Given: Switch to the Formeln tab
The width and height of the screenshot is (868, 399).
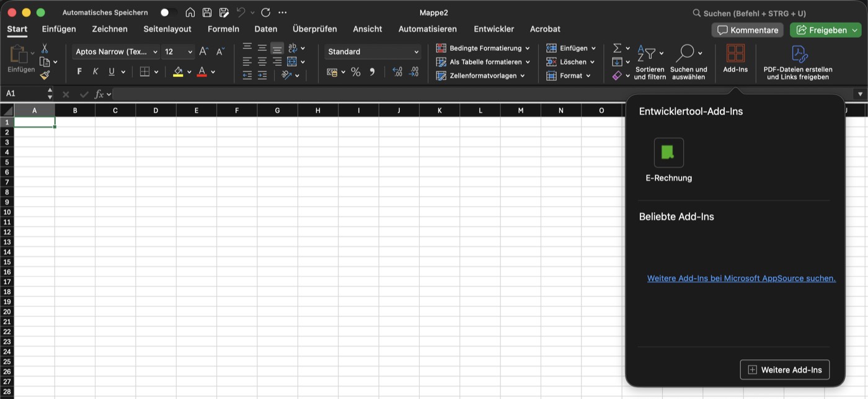Looking at the screenshot, I should click(223, 29).
